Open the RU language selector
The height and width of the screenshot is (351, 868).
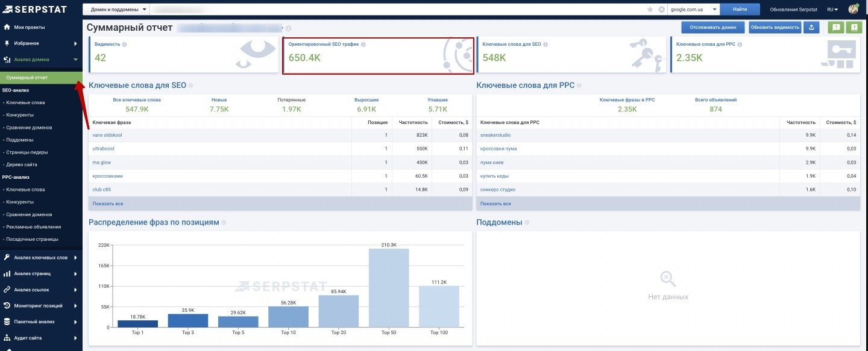(832, 10)
